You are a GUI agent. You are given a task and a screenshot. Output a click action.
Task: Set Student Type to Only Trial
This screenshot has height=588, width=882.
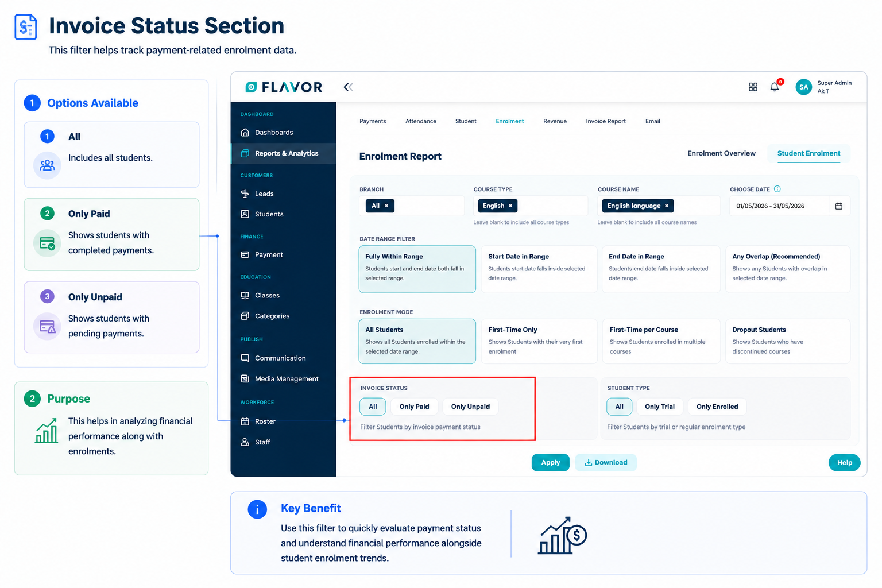660,407
